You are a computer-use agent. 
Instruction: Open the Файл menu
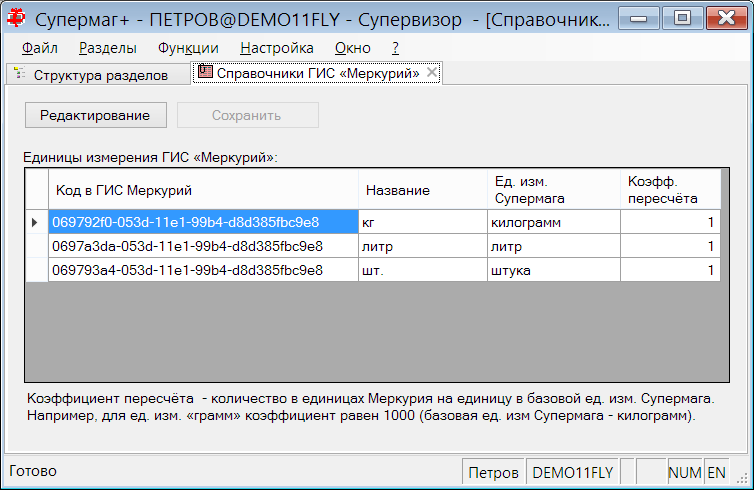tap(40, 48)
